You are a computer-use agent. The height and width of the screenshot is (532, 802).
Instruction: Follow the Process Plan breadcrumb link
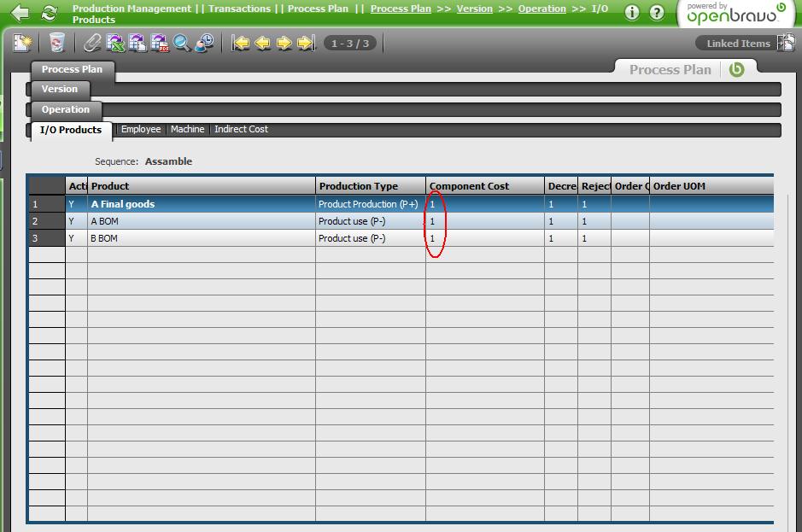401,9
